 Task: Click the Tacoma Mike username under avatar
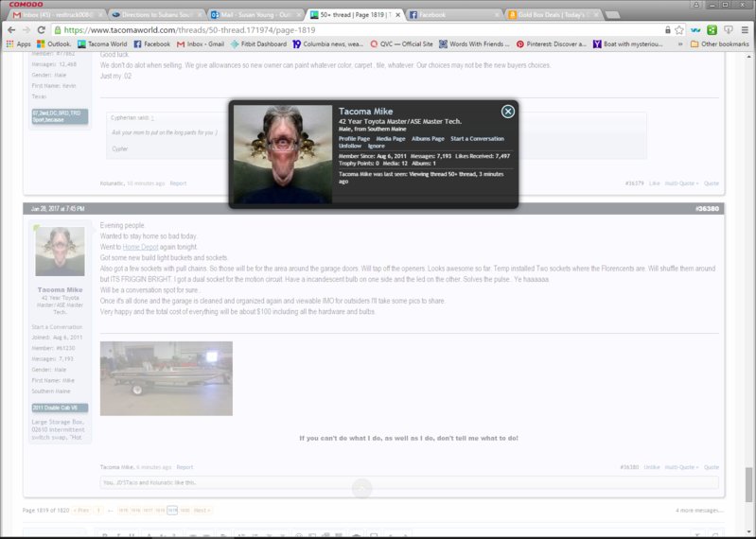pos(61,289)
